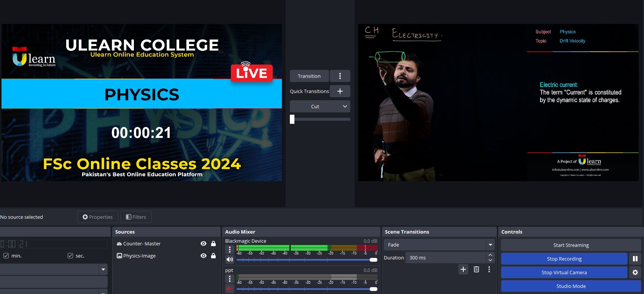The image size is (644, 294).
Task: Unlock the Counter- Master source
Action: pos(213,243)
